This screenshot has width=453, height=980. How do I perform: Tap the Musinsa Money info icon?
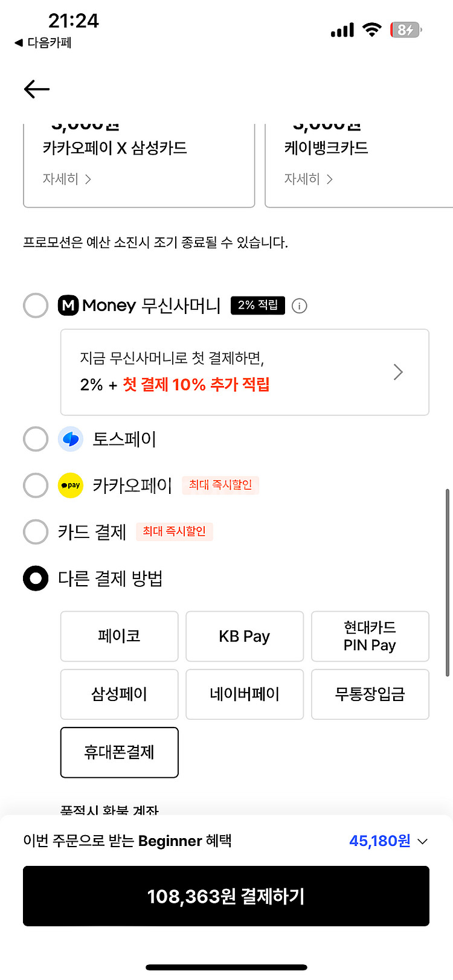coord(299,306)
